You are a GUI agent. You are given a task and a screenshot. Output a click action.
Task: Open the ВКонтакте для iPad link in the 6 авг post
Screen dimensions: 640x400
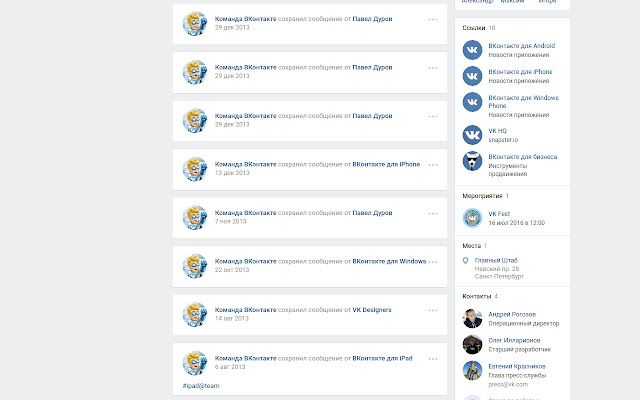(x=382, y=358)
